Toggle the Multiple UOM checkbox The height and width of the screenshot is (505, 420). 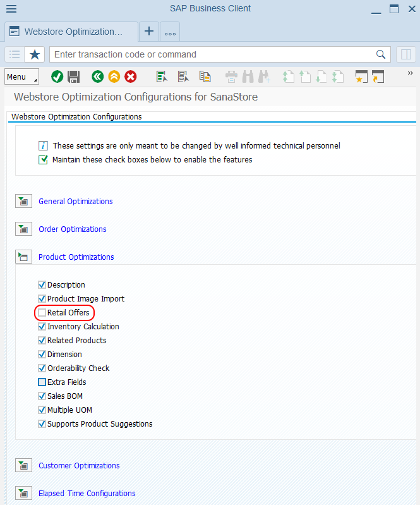[x=42, y=410]
